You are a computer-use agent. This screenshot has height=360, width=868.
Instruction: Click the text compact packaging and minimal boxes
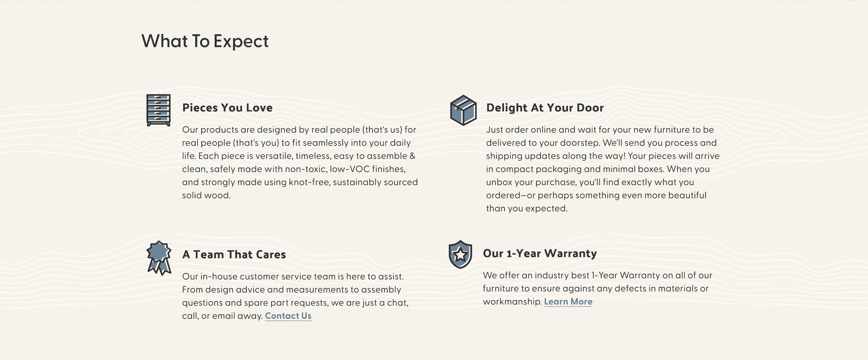coord(580,169)
